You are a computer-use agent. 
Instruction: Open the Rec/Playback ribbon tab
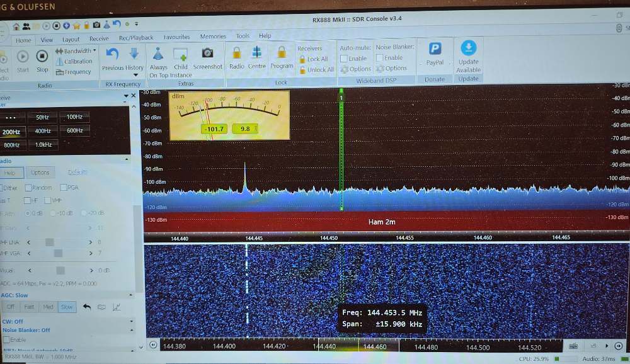136,37
